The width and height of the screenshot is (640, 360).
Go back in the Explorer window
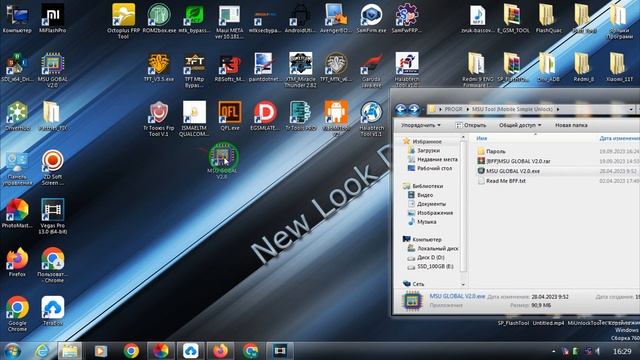pos(400,109)
